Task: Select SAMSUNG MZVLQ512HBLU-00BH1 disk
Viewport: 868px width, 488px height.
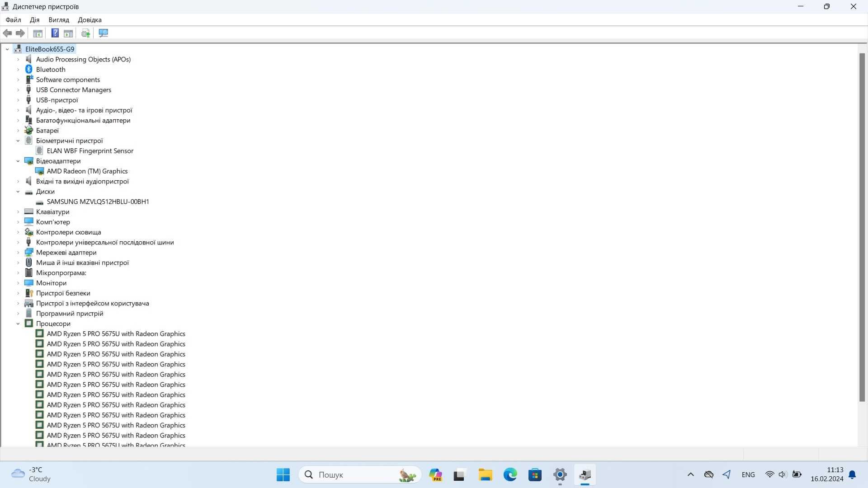Action: coord(98,202)
